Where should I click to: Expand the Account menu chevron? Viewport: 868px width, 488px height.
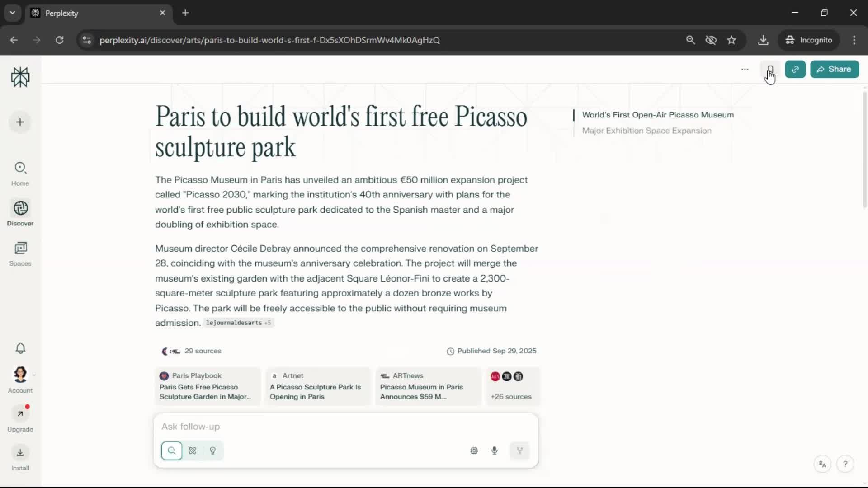tap(34, 375)
